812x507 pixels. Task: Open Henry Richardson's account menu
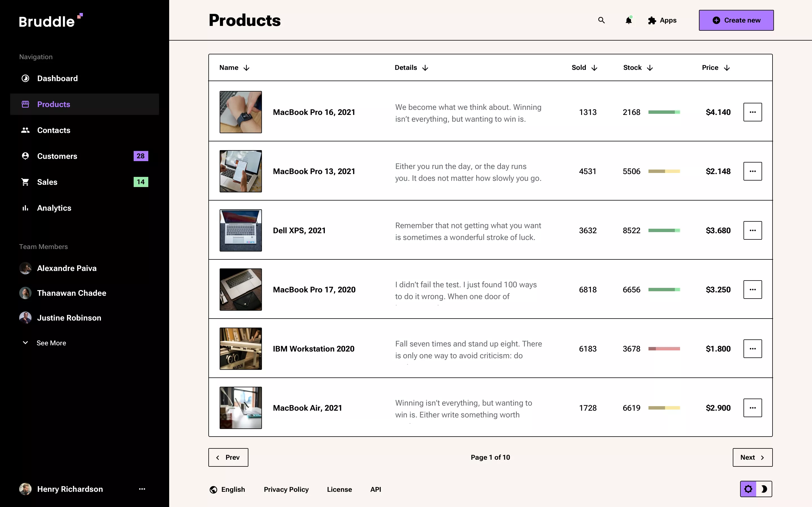[142, 489]
